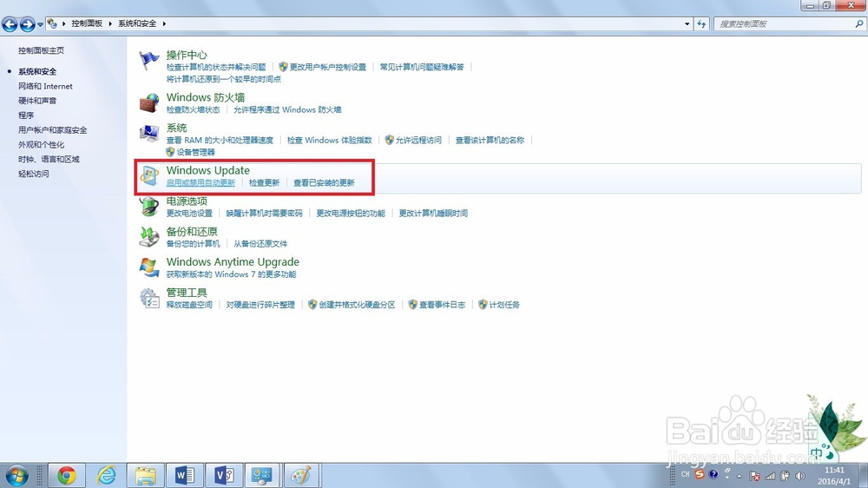Click the Windows Update icon

coord(149,175)
